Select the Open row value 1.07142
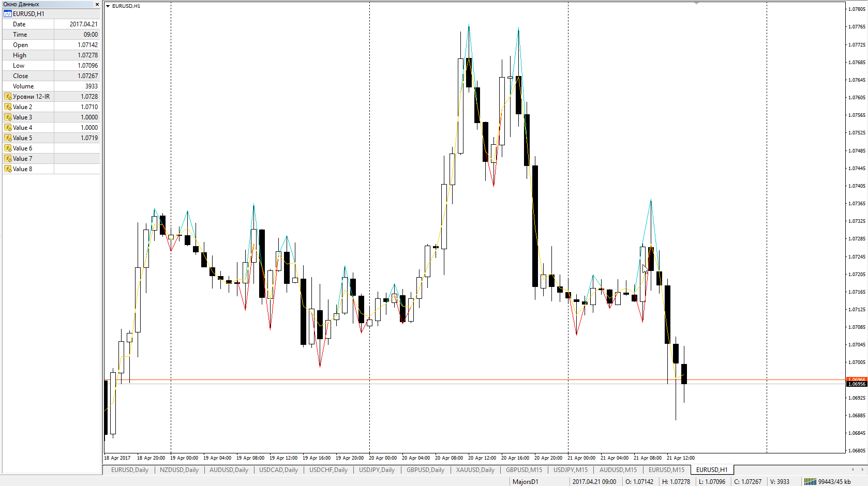868x486 pixels. (87, 45)
